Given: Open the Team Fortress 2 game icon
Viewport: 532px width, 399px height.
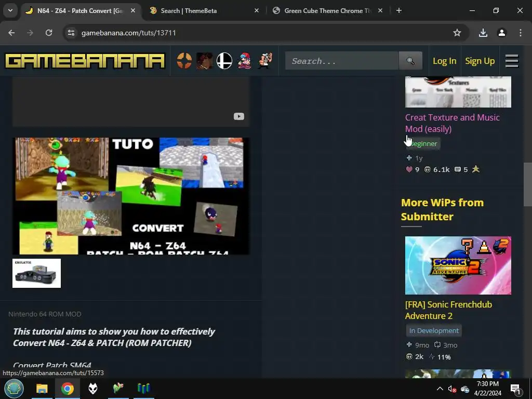Looking at the screenshot, I should [184, 61].
